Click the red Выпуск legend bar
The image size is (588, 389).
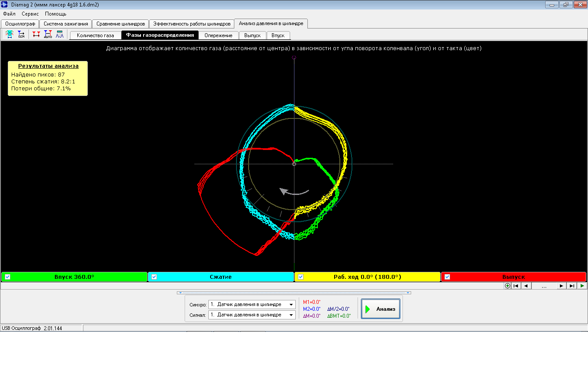pyautogui.click(x=514, y=277)
